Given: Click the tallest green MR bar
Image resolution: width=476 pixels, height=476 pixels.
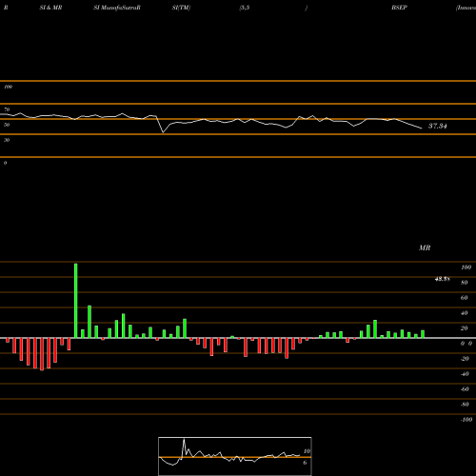Looking at the screenshot, I should 76,301.
